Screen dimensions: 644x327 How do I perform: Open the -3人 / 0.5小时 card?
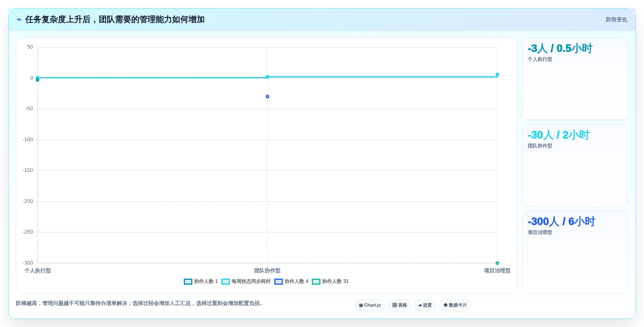(575, 79)
